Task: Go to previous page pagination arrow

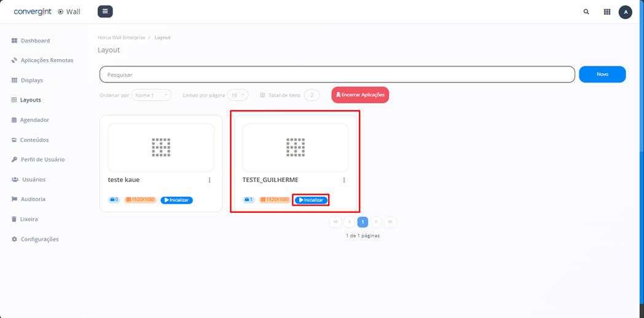Action: (x=349, y=222)
